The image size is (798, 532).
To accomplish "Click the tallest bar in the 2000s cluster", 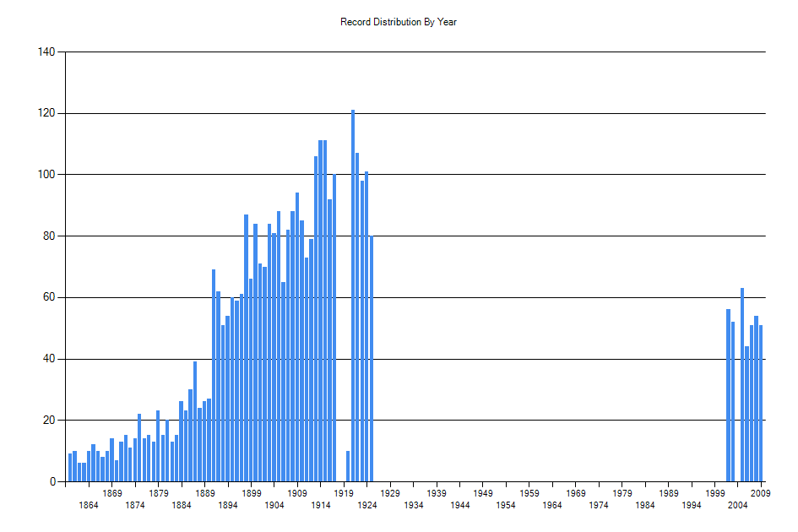I will [742, 385].
